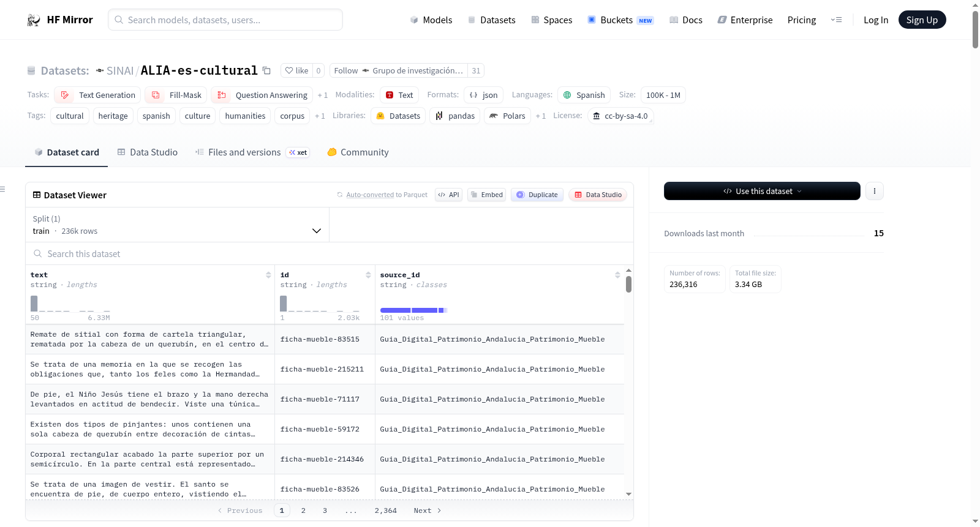
Task: Sort by the source_id column icon
Action: [x=617, y=275]
